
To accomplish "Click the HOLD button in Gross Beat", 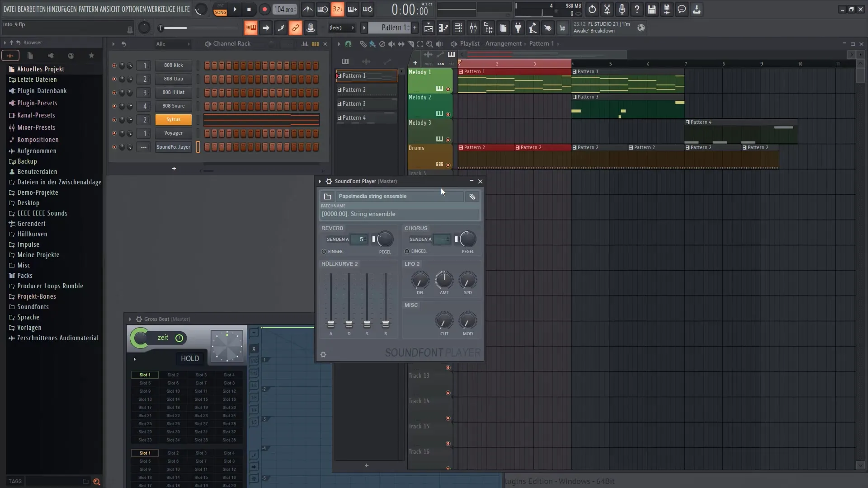I will click(x=189, y=358).
